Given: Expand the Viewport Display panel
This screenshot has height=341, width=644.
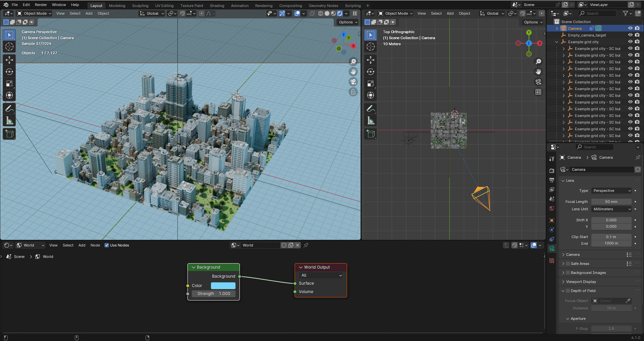Looking at the screenshot, I should (x=563, y=282).
